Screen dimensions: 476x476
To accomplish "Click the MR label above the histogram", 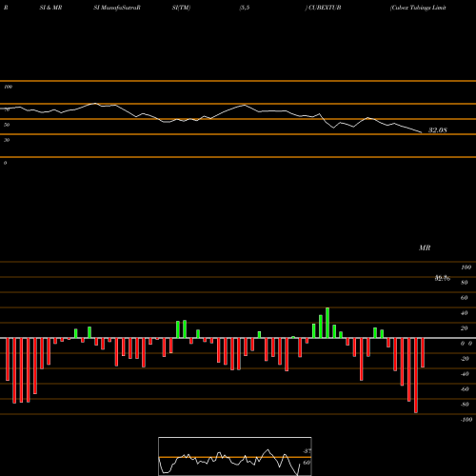I will point(425,248).
